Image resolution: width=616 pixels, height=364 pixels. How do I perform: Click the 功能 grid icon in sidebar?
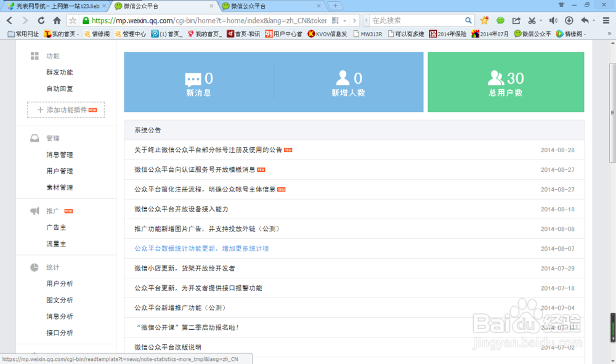[34, 56]
